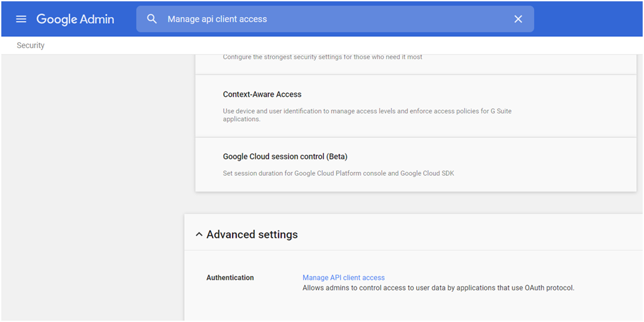Open Manage API client access link
The width and height of the screenshot is (644, 322).
pyautogui.click(x=344, y=278)
